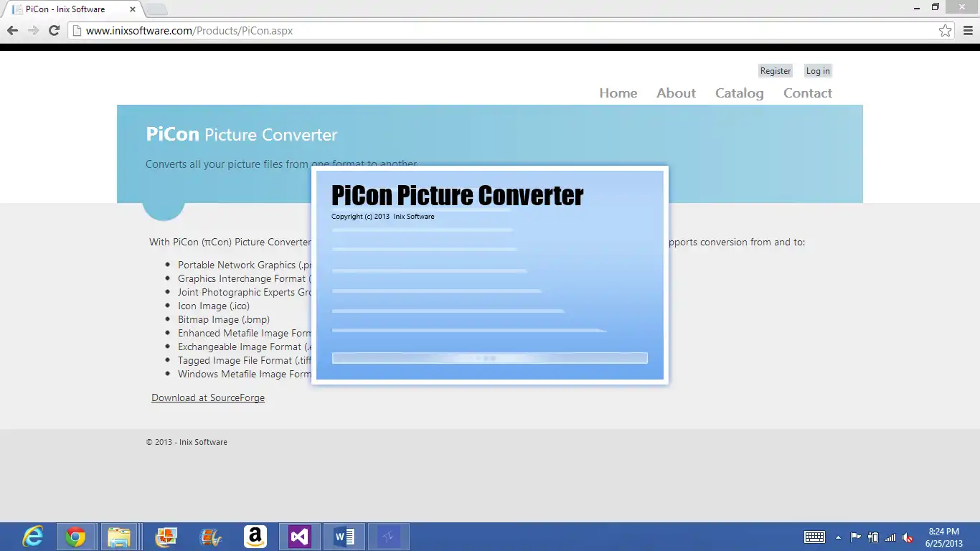Click the muted volume speaker icon
The width and height of the screenshot is (980, 551).
point(908,537)
